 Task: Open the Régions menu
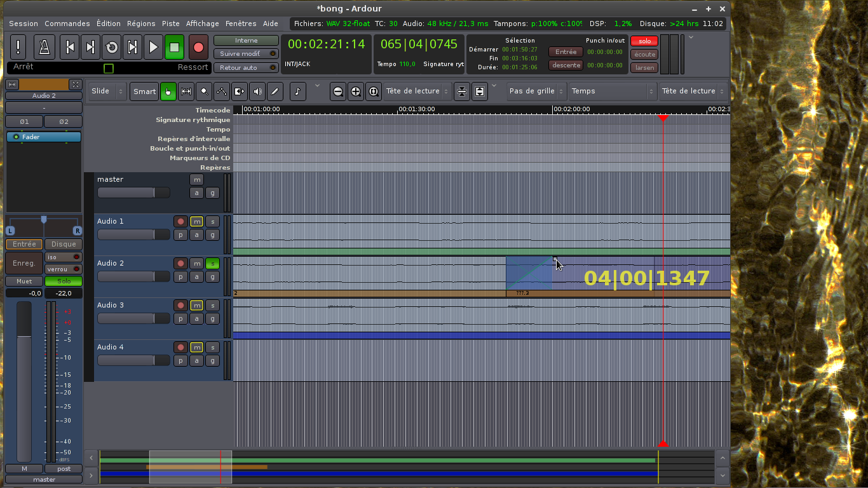coord(141,24)
